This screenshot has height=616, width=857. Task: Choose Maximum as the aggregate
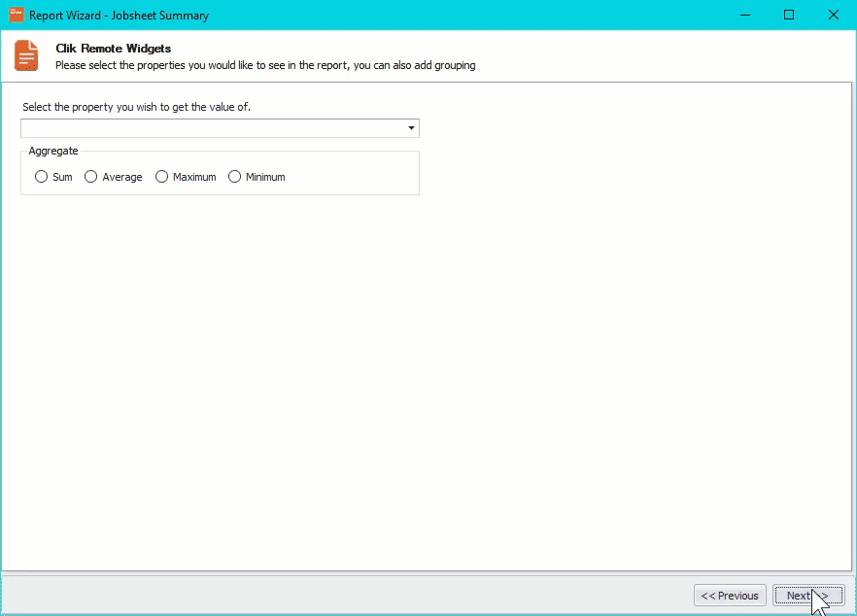[161, 177]
